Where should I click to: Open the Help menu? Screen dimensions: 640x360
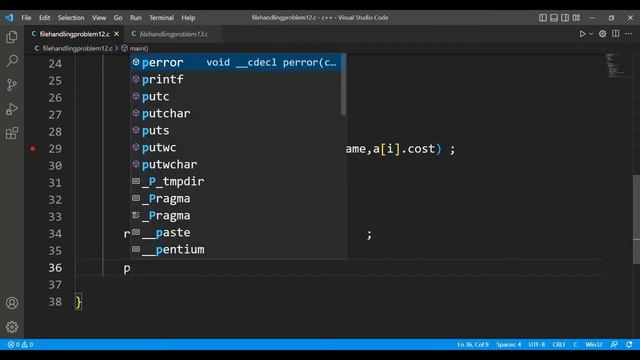point(188,18)
